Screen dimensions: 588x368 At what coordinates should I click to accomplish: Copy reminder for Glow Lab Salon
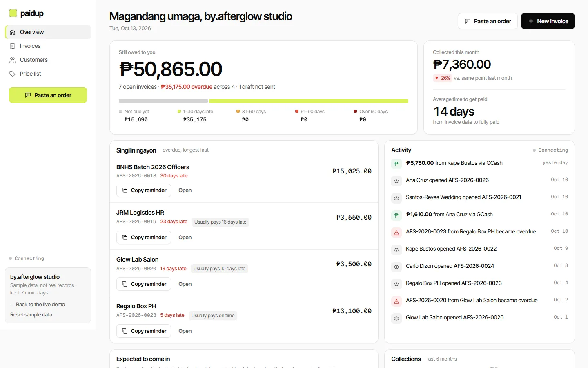coord(144,284)
